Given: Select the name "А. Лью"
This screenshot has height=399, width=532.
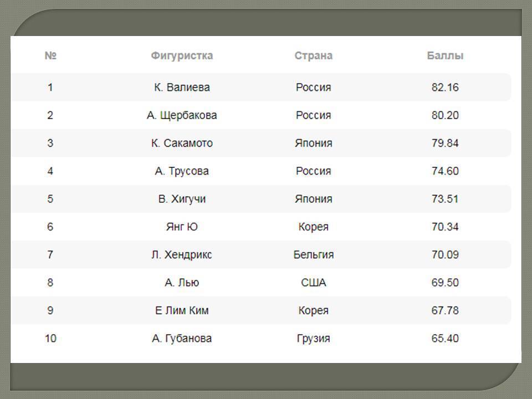Looking at the screenshot, I should pyautogui.click(x=182, y=283).
